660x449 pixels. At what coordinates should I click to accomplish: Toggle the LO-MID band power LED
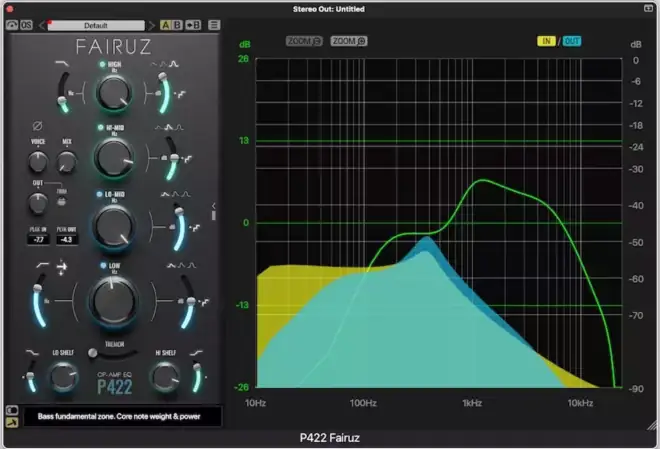[x=99, y=194]
